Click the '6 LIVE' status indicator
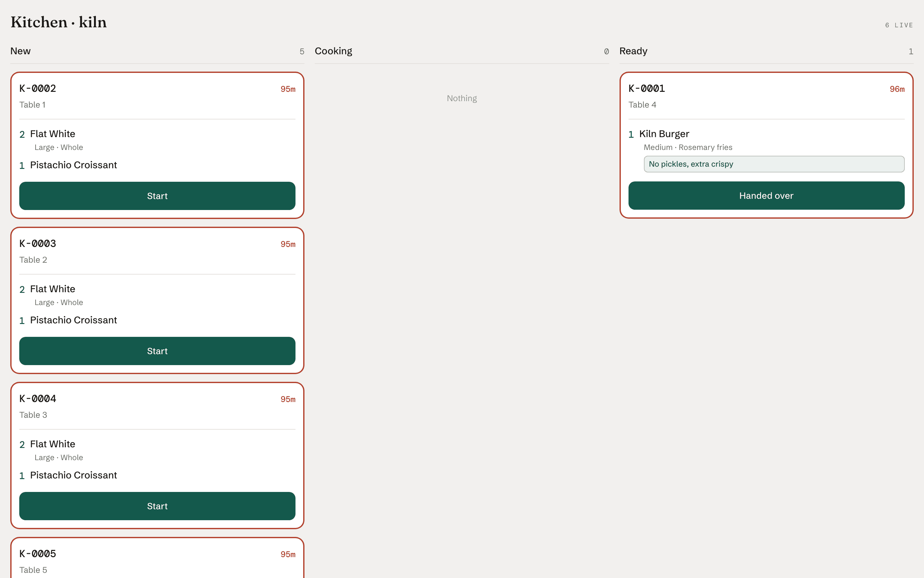 [x=899, y=25]
